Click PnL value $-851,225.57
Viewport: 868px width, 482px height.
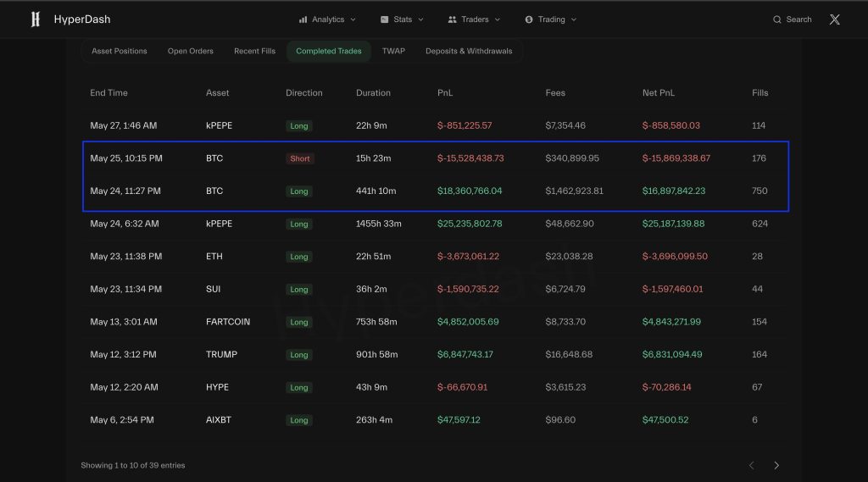pyautogui.click(x=465, y=125)
